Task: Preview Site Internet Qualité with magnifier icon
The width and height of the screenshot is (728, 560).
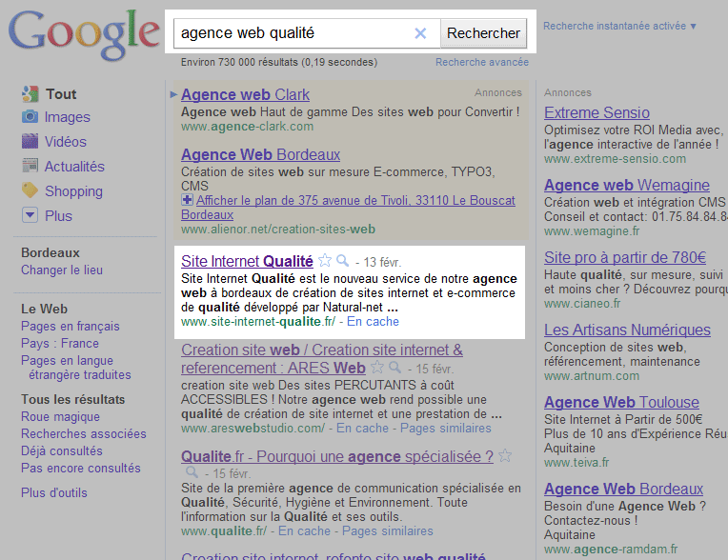Action: (343, 261)
